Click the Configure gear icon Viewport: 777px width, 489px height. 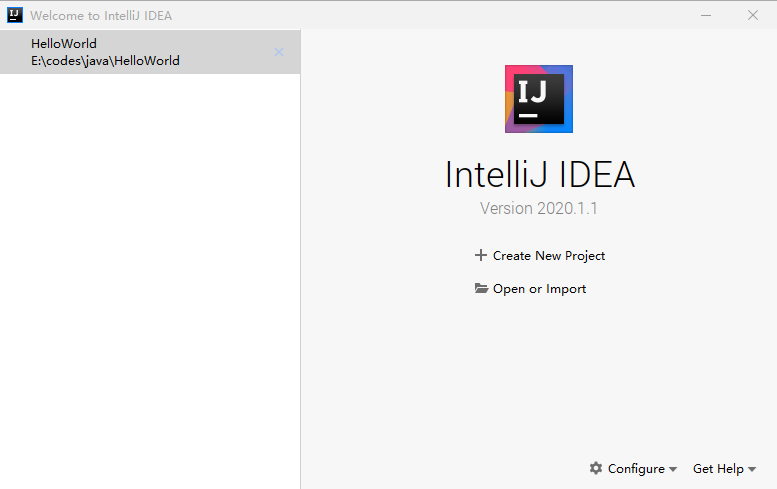click(x=596, y=468)
